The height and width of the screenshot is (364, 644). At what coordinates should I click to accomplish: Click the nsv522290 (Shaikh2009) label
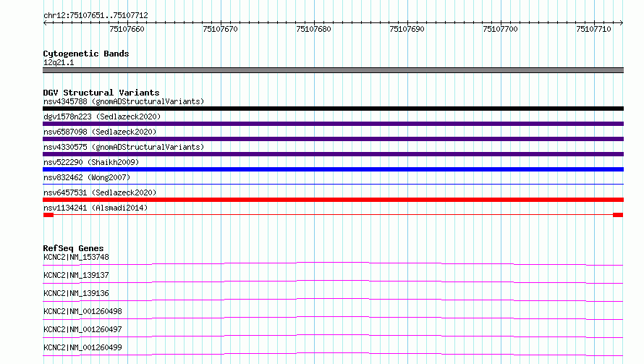point(91,162)
